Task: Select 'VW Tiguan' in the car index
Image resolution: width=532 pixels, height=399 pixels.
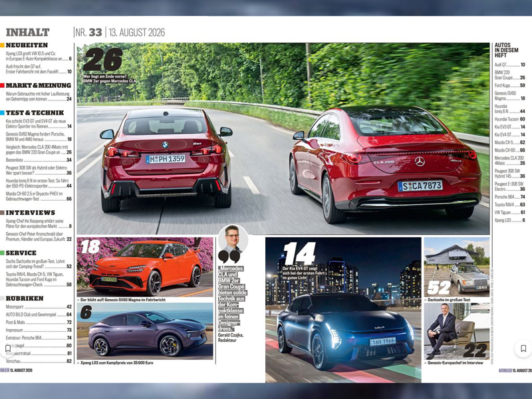Action: point(509,212)
